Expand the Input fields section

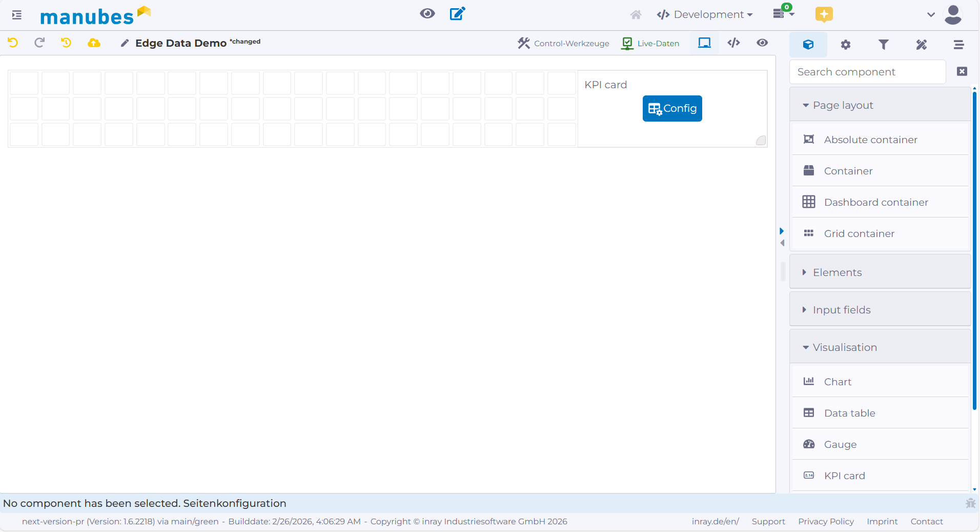click(841, 309)
